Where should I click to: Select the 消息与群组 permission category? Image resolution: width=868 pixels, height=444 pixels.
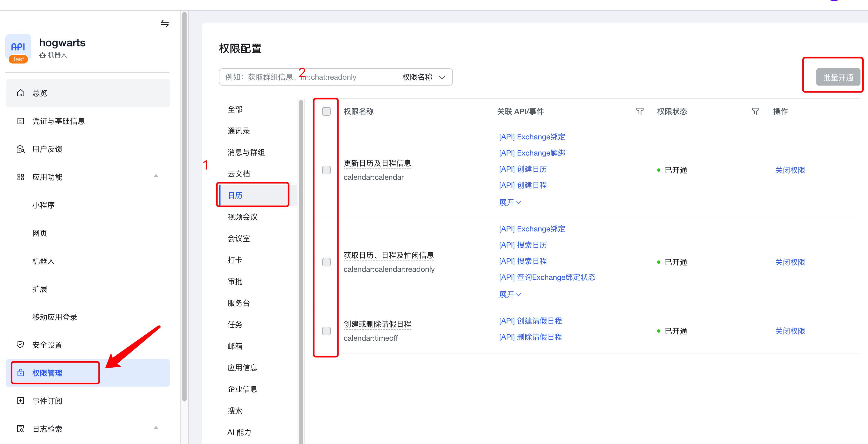point(246,152)
